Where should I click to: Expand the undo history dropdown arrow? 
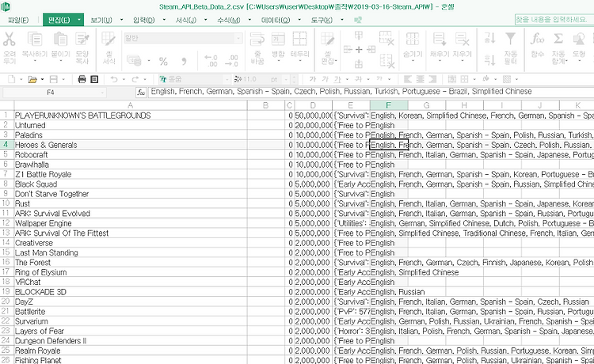(x=124, y=79)
